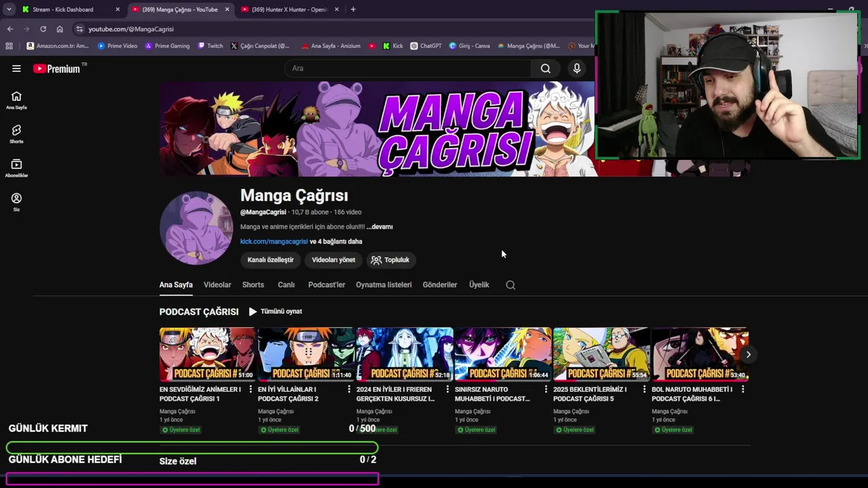
Task: Open the Sınırsız Naruto podcast thumbnail (1:06:44)
Action: pos(502,354)
